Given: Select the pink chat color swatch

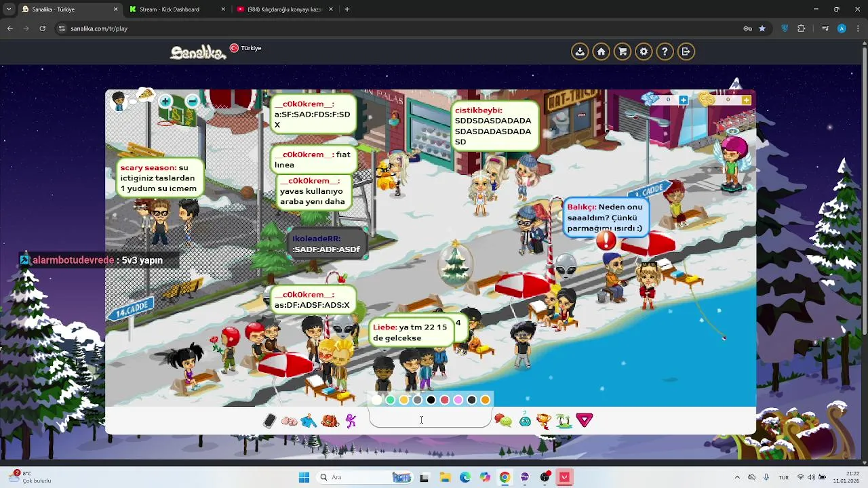Looking at the screenshot, I should tap(458, 400).
